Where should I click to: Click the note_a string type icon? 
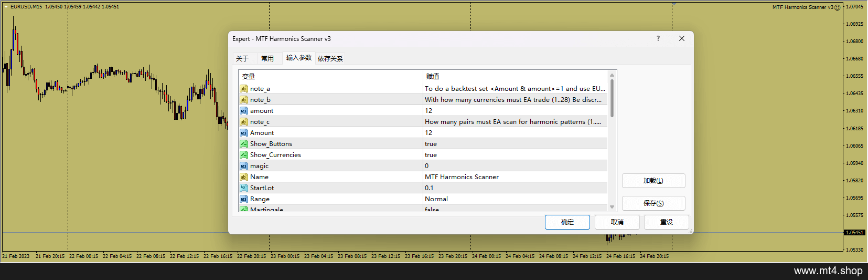pyautogui.click(x=243, y=89)
